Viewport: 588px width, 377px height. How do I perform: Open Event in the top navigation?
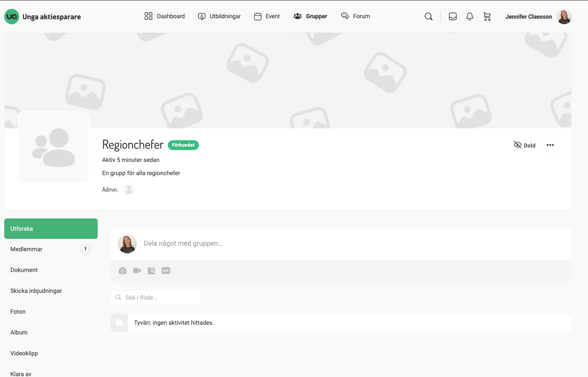click(x=267, y=16)
